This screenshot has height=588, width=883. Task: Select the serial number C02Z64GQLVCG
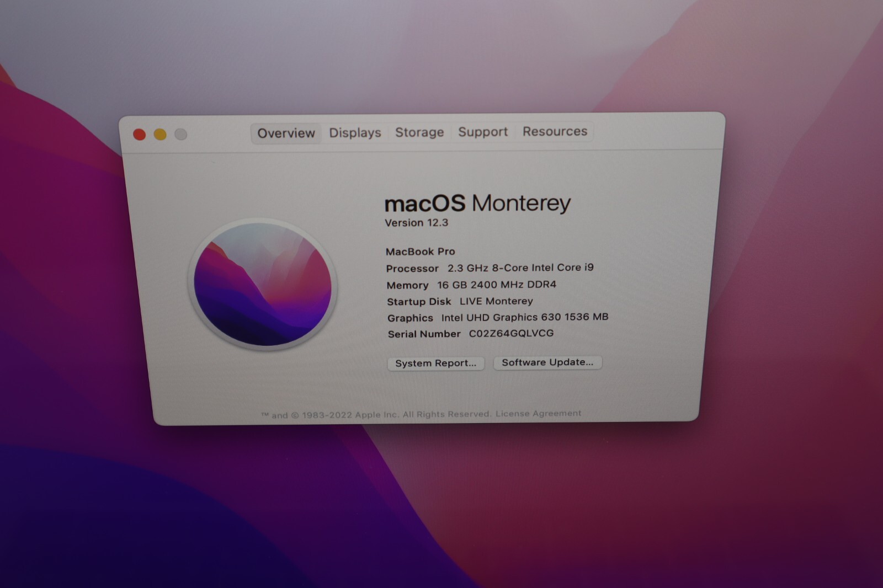pos(511,333)
